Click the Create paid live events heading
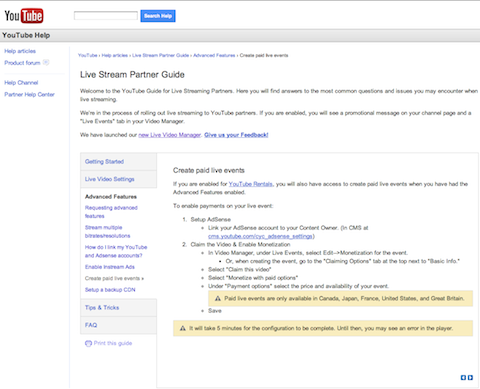Screen dimensions: 480x389 (x=209, y=170)
